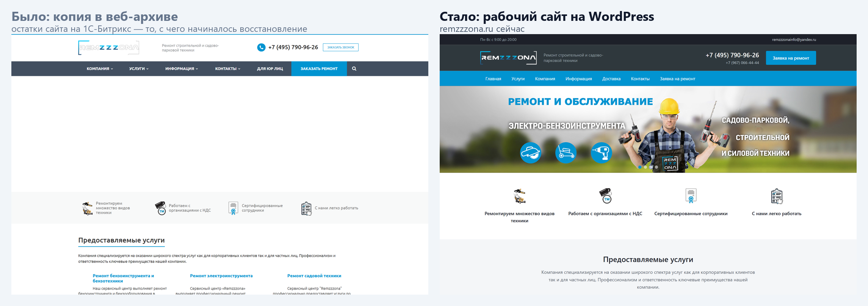Select the last carousel dot on the banner
Screen dimensions: 868x306
click(x=656, y=167)
